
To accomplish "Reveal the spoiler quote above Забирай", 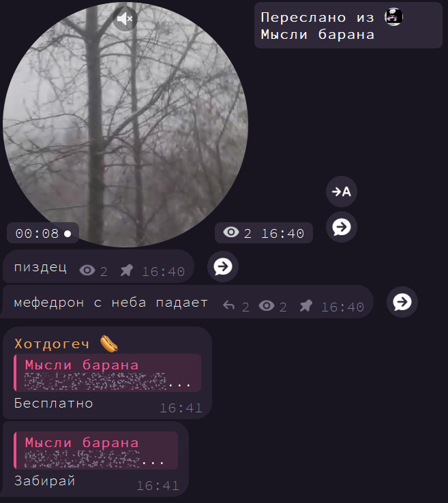I will click(96, 451).
